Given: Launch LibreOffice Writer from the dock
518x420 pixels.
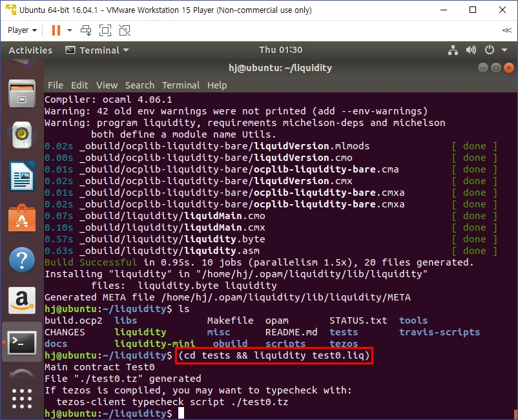Looking at the screenshot, I should click(22, 176).
